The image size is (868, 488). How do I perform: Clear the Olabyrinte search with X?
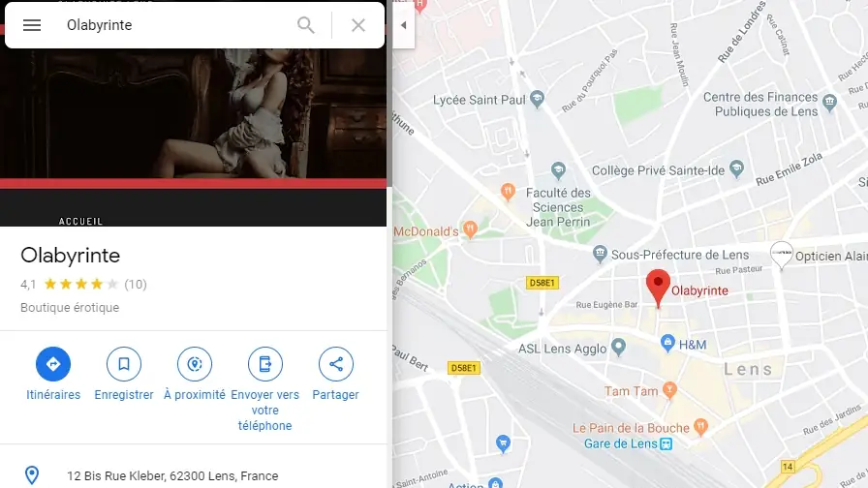(x=358, y=25)
